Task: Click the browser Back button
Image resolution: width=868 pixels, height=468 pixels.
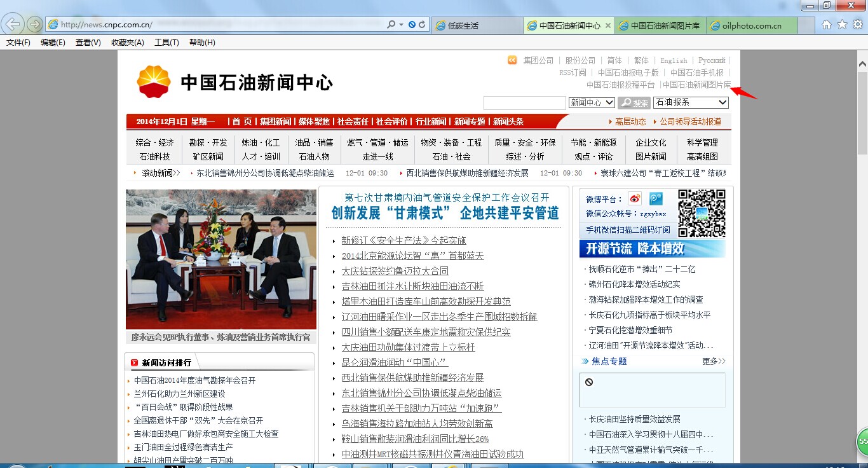Action: coord(13,25)
